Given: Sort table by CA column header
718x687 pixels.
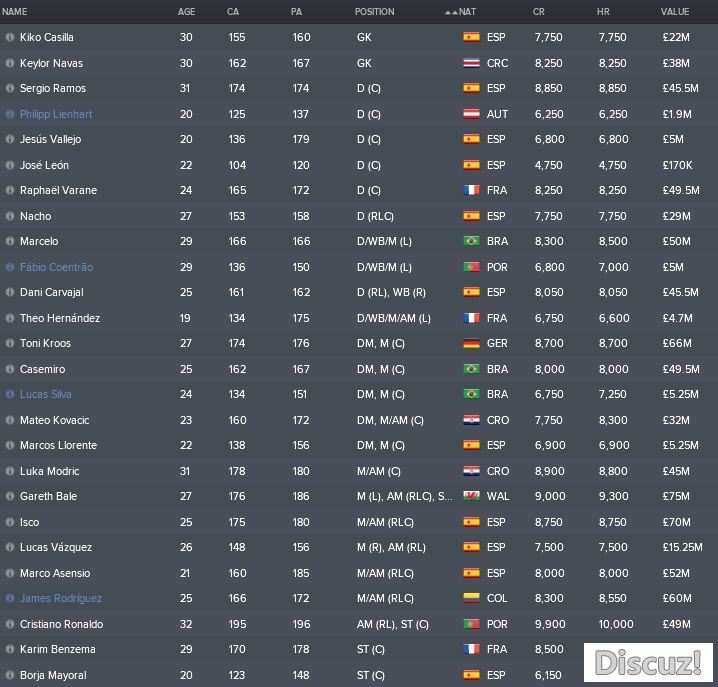Looking at the screenshot, I should [233, 12].
